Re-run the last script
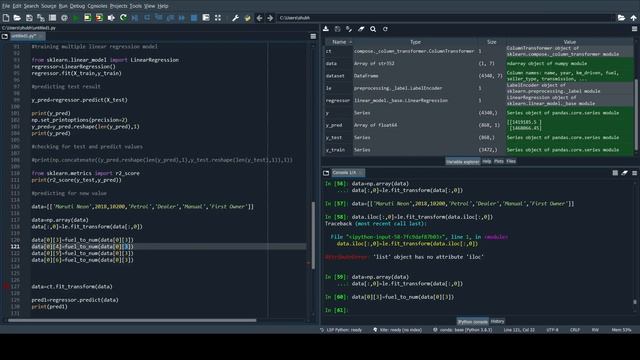This screenshot has width=640, height=360. click(123, 18)
